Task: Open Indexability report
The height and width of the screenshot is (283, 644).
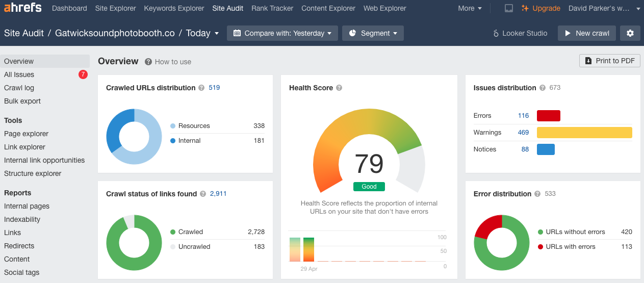Action: [22, 219]
